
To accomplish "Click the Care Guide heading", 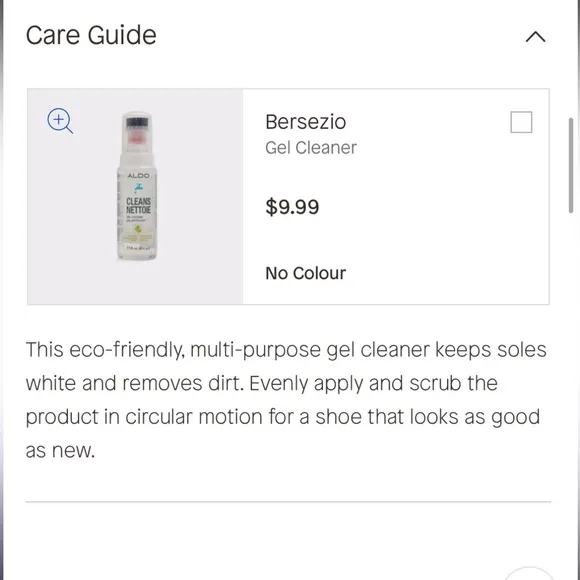I will pos(91,35).
